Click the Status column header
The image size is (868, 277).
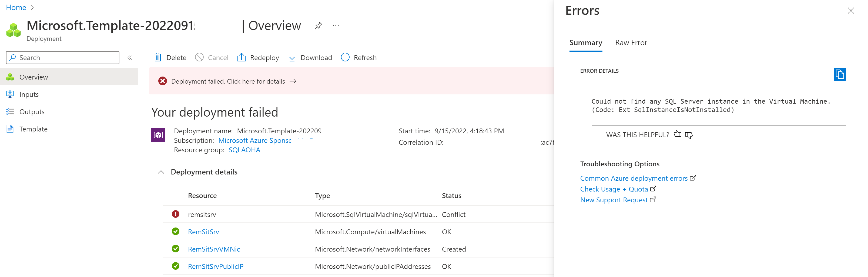[x=451, y=196]
